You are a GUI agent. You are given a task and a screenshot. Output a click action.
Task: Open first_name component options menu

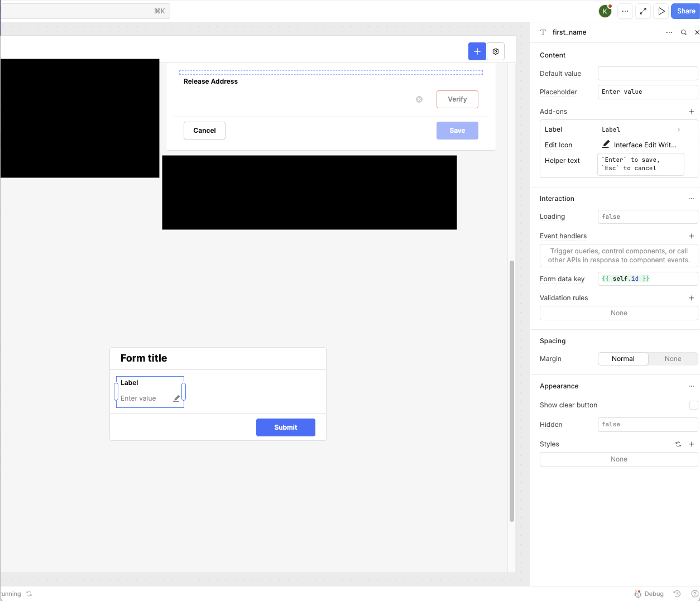click(669, 32)
